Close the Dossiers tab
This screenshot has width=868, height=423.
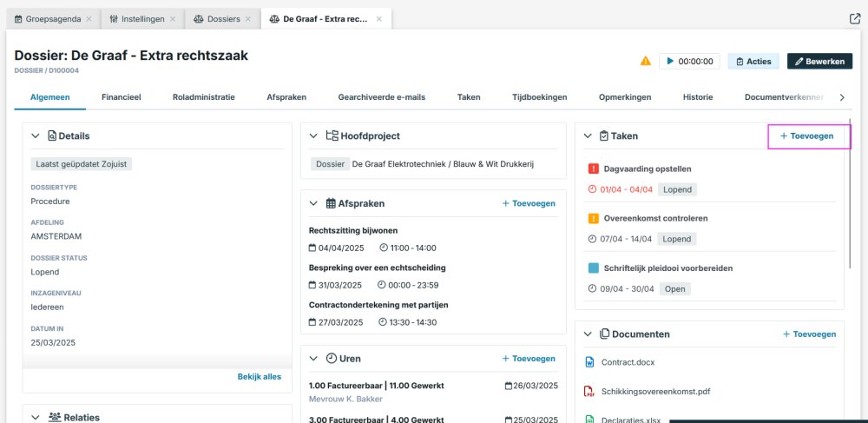click(x=248, y=19)
